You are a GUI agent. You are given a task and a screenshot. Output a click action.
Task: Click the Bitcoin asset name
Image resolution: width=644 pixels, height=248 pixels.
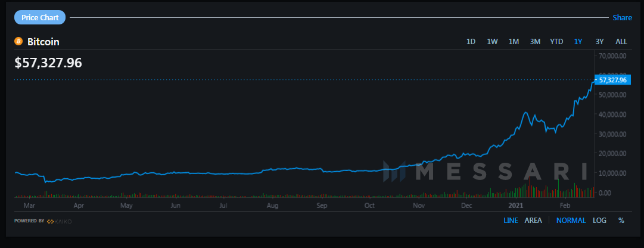[x=43, y=42]
